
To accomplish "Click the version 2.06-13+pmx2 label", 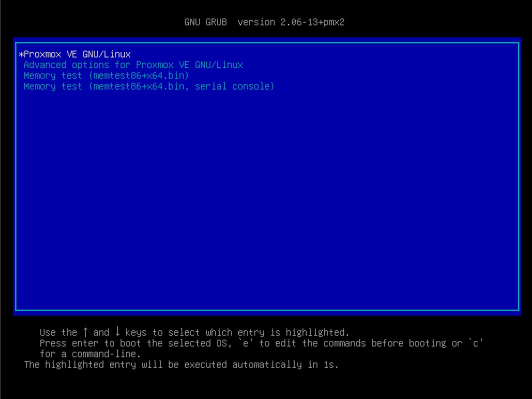I will point(291,22).
